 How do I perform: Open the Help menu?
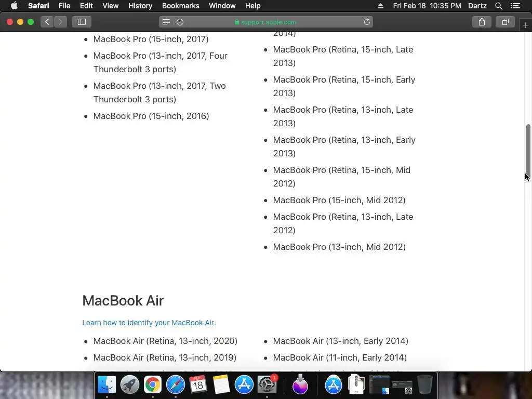click(x=253, y=6)
